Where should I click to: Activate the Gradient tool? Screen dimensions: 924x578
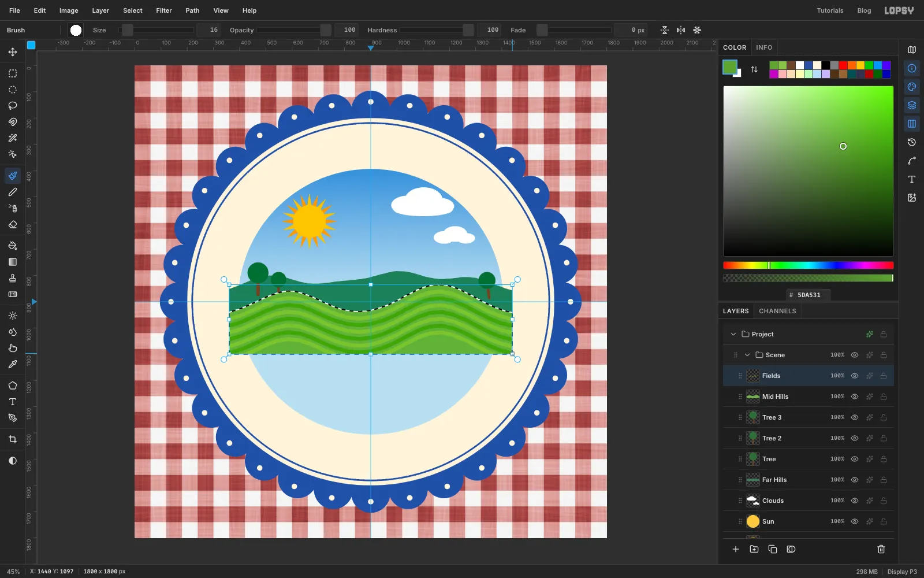tap(13, 262)
